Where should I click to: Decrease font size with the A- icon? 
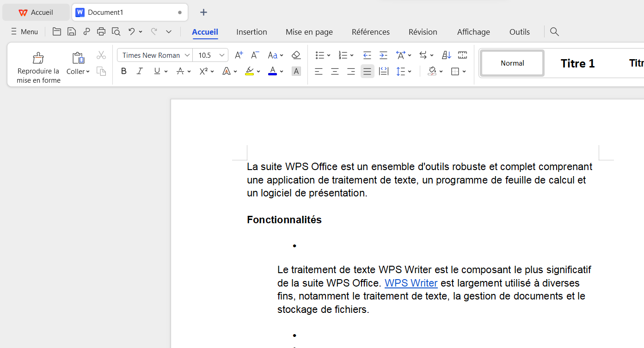point(255,55)
